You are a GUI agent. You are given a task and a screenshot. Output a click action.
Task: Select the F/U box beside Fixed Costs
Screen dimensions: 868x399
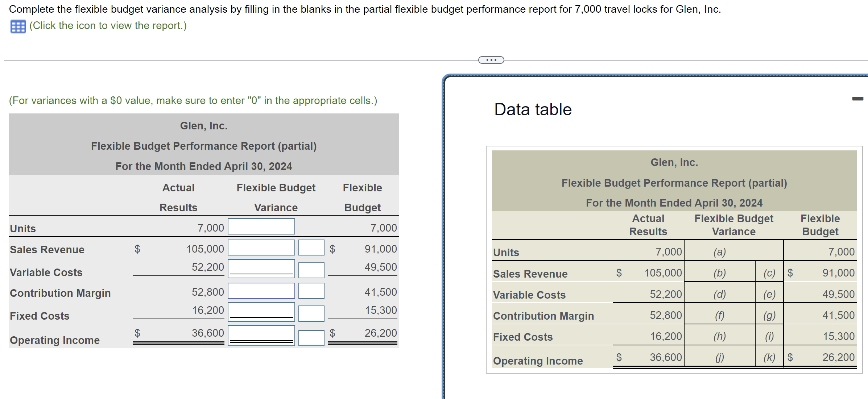[311, 313]
